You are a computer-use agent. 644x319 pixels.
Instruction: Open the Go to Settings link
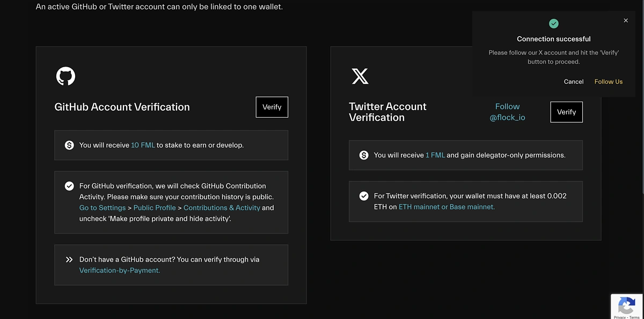pyautogui.click(x=103, y=208)
